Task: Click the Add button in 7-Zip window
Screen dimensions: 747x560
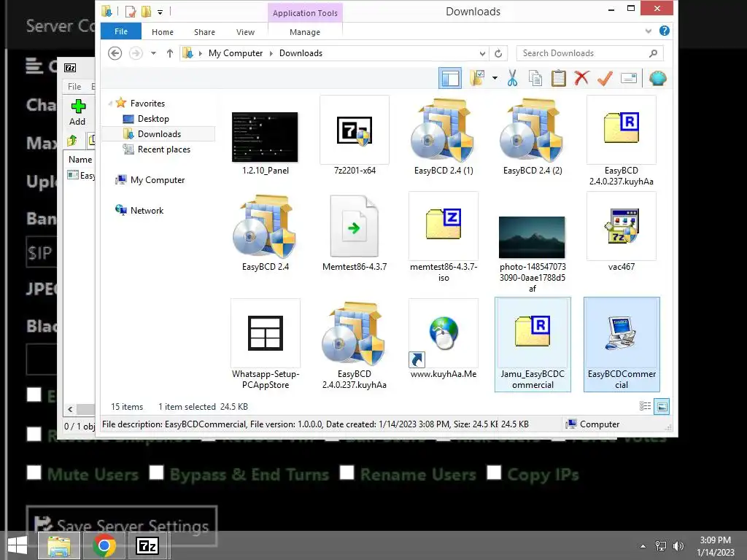Action: point(77,112)
